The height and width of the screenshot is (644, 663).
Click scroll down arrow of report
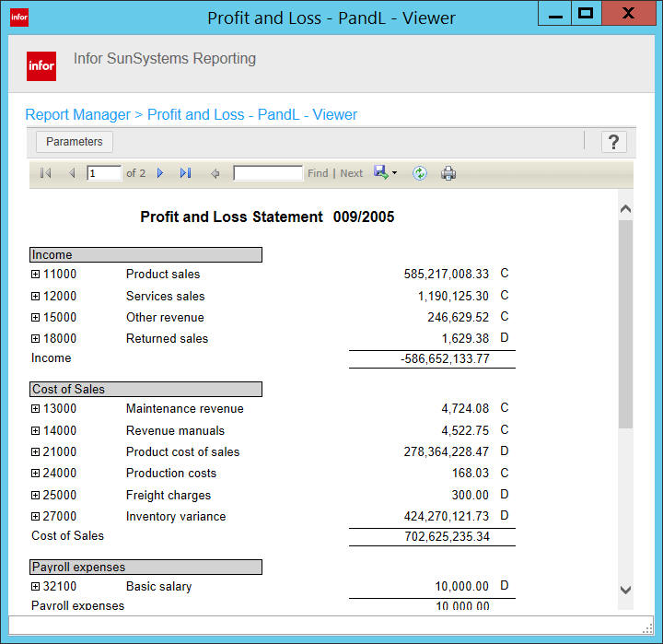coord(625,590)
